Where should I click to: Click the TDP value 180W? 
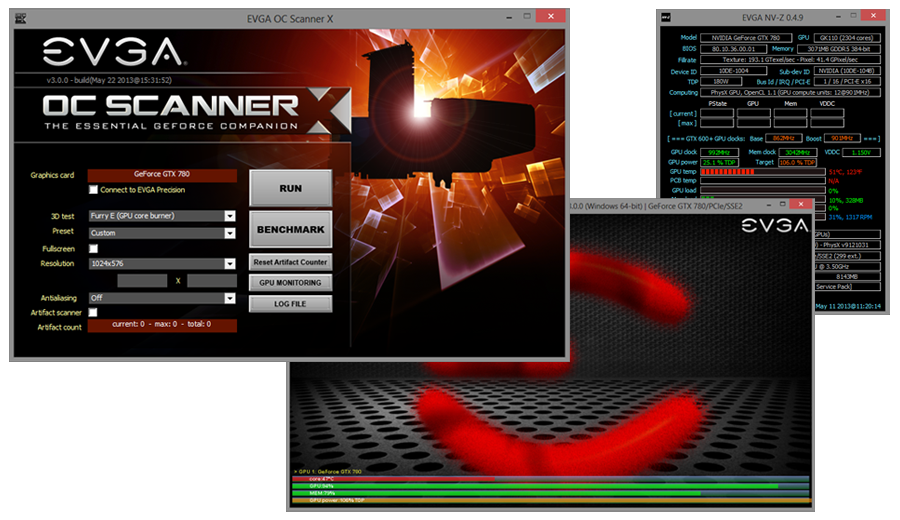(721, 82)
